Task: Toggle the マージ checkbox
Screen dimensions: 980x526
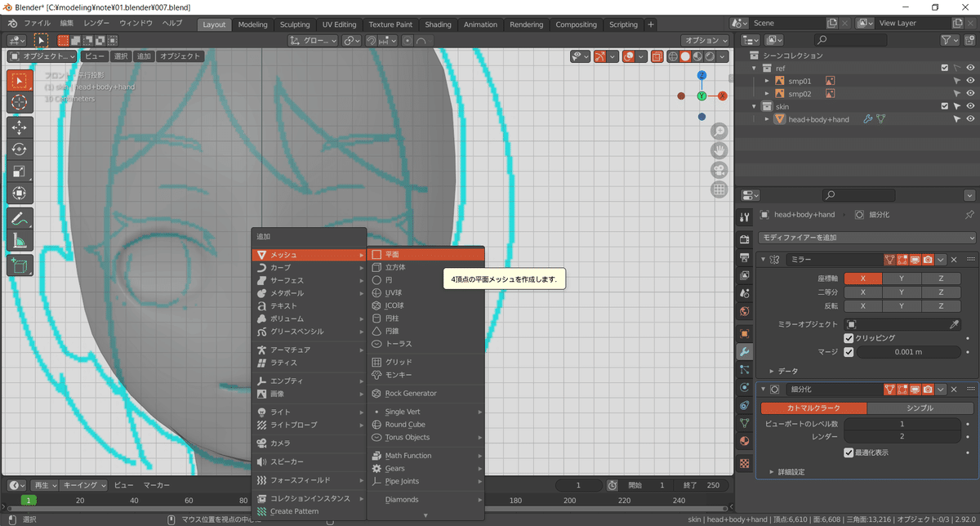Action: [x=849, y=352]
